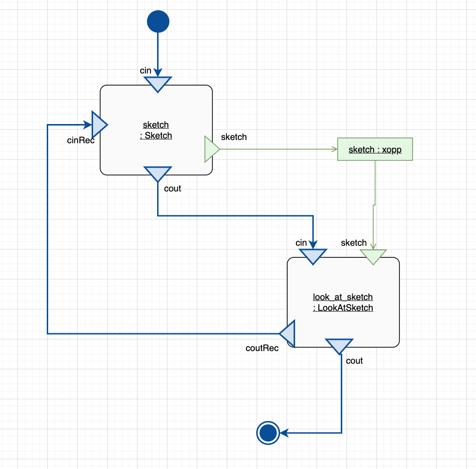Screen dimensions: 476x469
Task: Select the blue loop edge from coutRec to cinRec
Action: pos(48,234)
